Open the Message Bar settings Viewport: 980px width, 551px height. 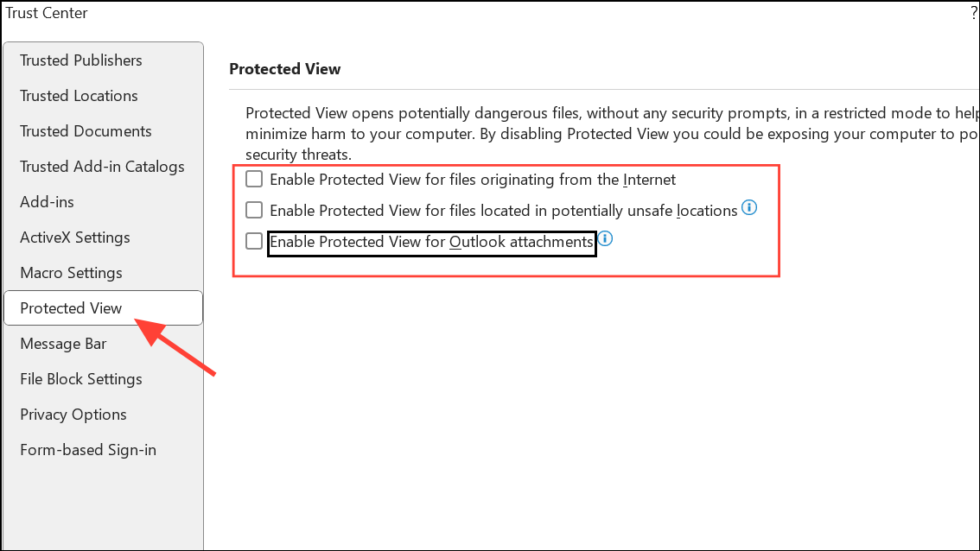coord(63,343)
